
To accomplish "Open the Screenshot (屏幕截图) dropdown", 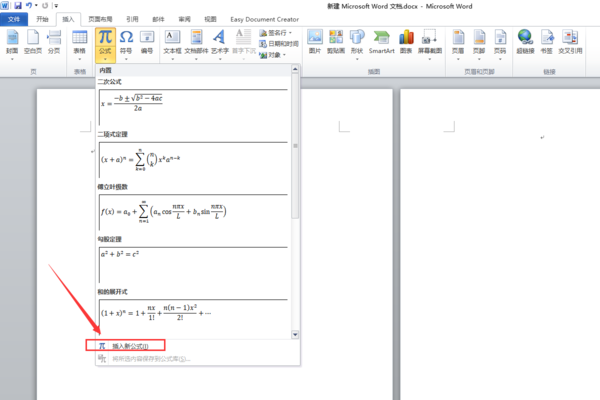I will (x=429, y=59).
